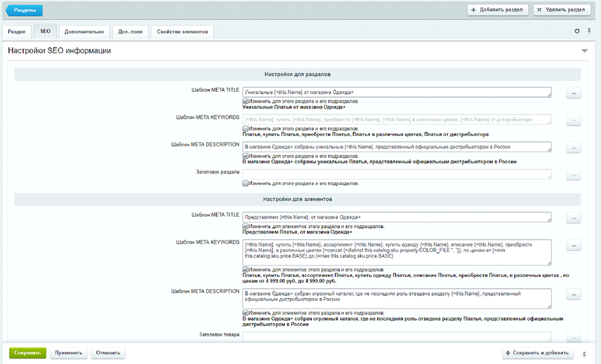Click the 'Настройки для элементов' header
Image resolution: width=601 pixels, height=364 pixels.
(x=297, y=199)
